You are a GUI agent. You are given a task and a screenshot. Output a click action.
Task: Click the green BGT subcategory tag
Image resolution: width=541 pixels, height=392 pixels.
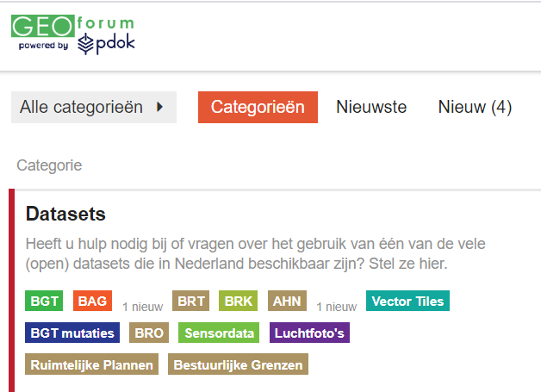(45, 302)
